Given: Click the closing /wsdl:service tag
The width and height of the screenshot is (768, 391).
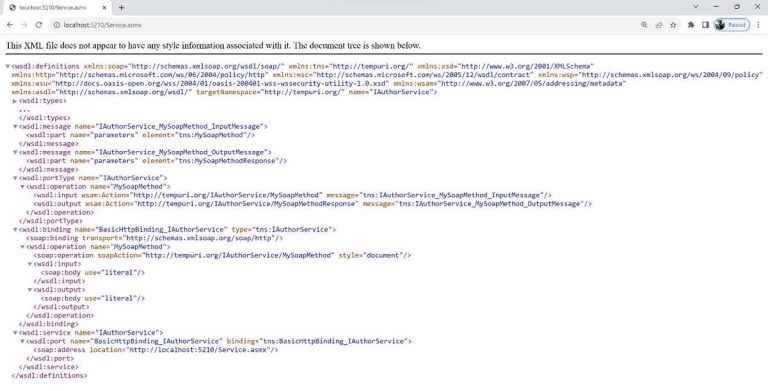Looking at the screenshot, I should pyautogui.click(x=48, y=367).
